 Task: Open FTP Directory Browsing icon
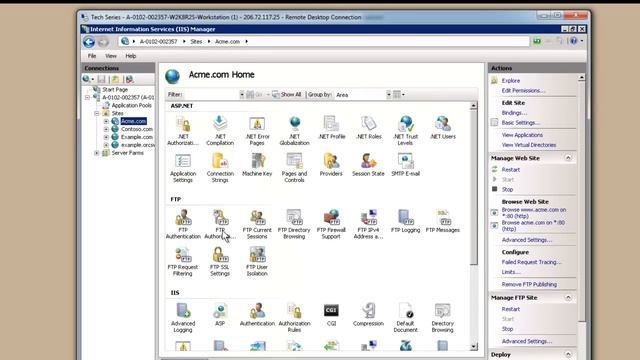(x=294, y=224)
